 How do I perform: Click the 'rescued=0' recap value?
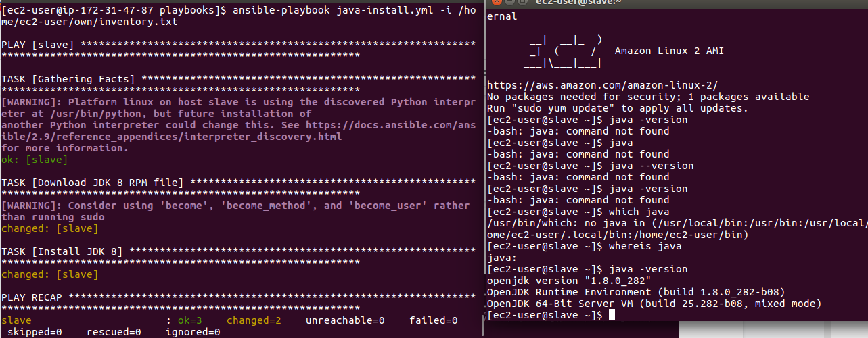[x=114, y=332]
